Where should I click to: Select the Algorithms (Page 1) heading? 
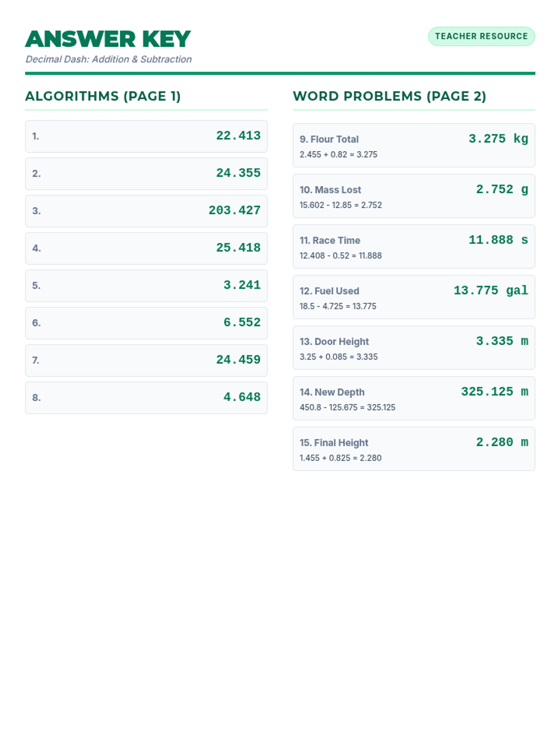coord(103,96)
